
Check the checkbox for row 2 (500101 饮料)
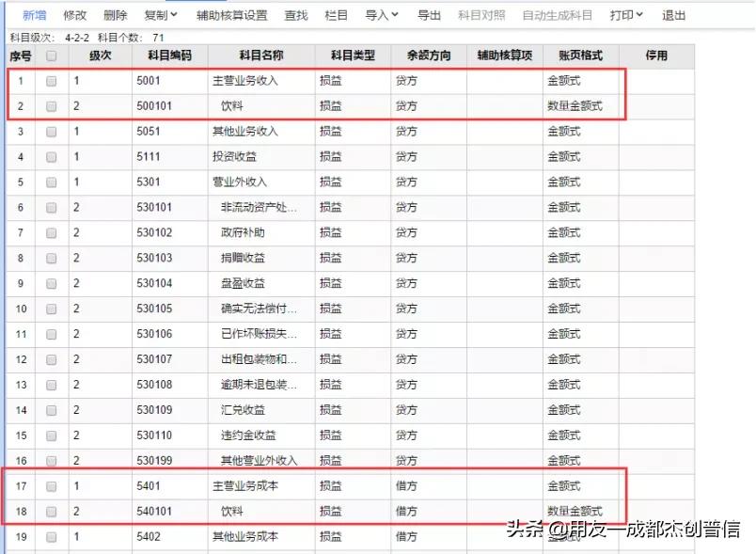pyautogui.click(x=52, y=106)
